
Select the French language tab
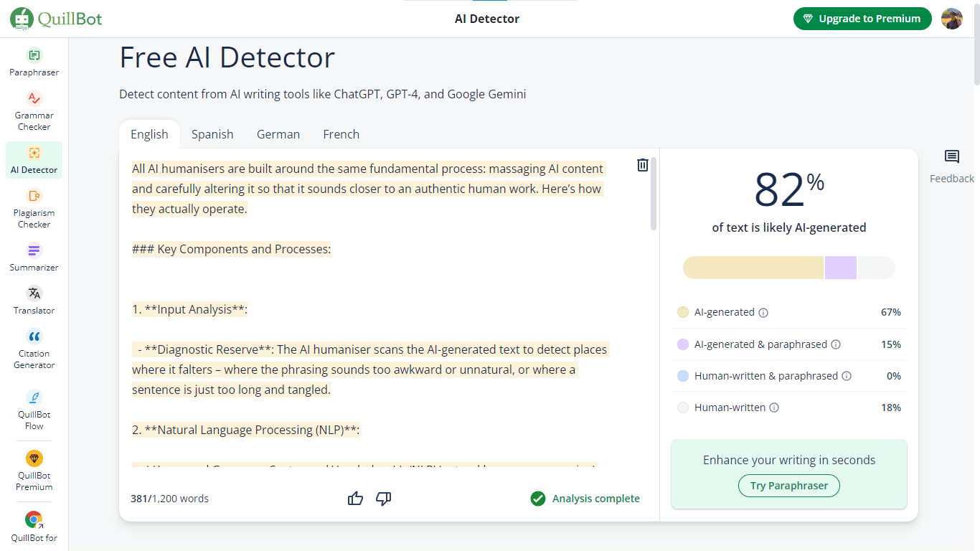[341, 134]
